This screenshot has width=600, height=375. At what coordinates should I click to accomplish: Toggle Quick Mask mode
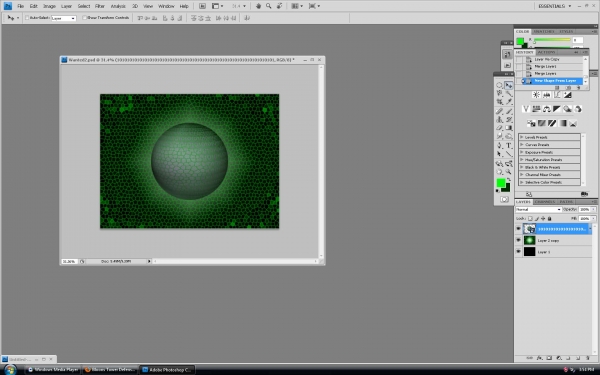coord(504,199)
